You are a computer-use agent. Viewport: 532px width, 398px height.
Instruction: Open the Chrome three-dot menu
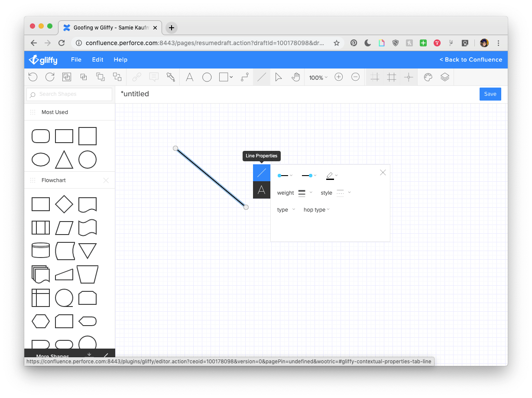tap(498, 43)
